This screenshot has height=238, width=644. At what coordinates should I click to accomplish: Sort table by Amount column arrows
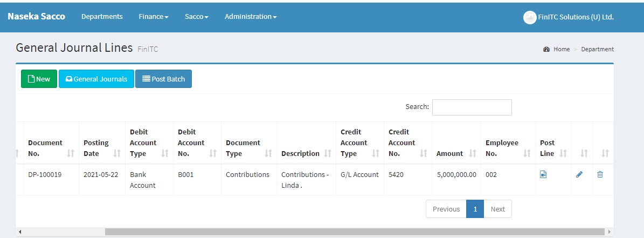pyautogui.click(x=473, y=154)
